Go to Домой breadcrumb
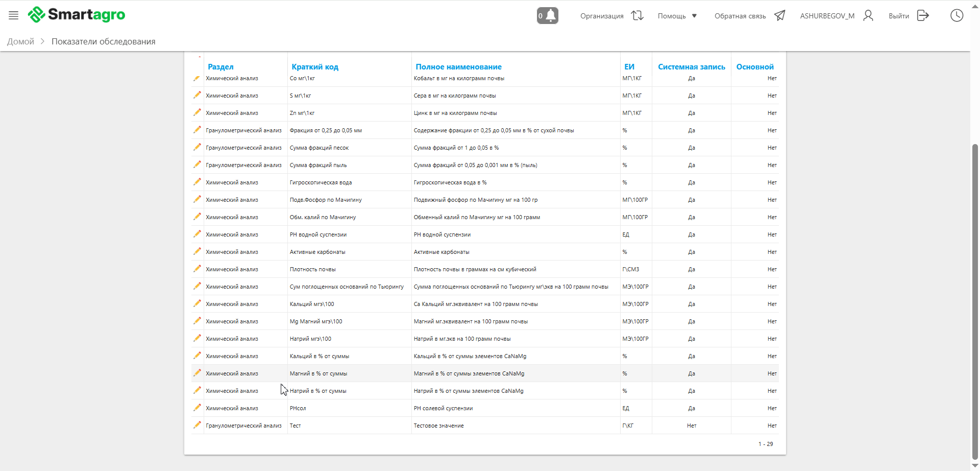 [x=20, y=41]
